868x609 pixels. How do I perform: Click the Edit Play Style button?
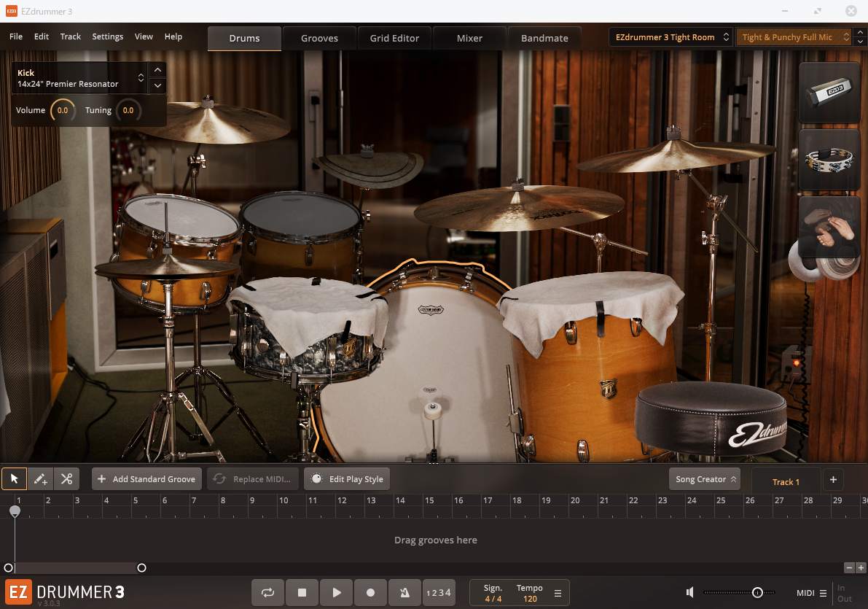tap(347, 479)
